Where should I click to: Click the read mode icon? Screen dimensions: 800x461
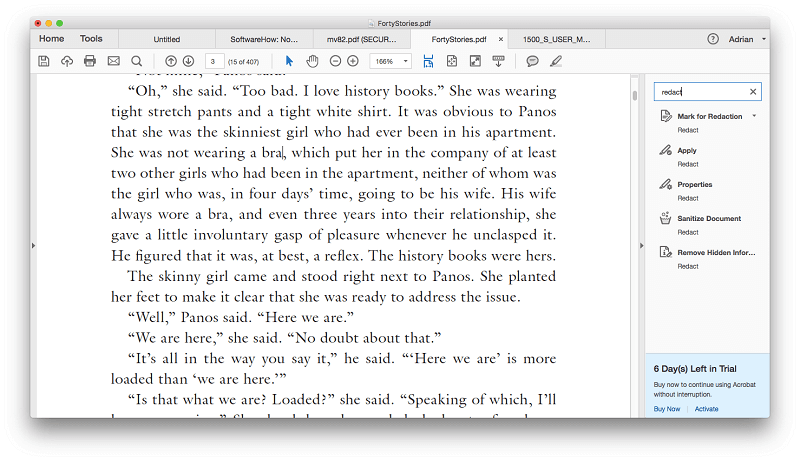point(498,61)
